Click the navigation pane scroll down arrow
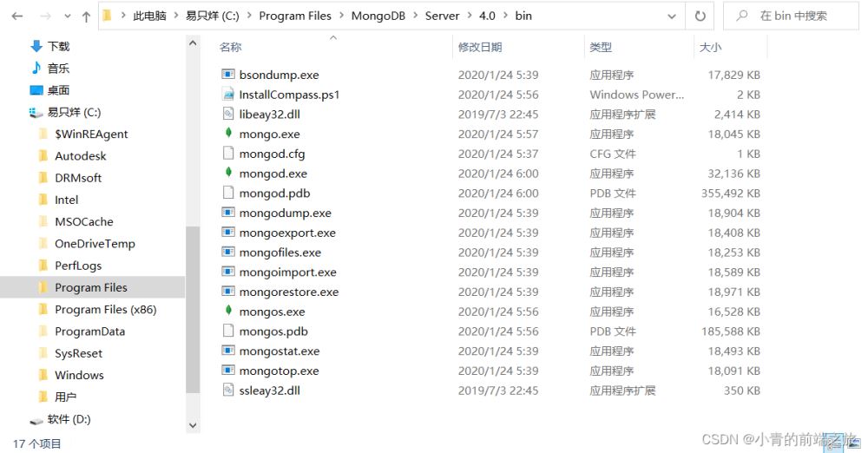The width and height of the screenshot is (868, 453). click(193, 425)
